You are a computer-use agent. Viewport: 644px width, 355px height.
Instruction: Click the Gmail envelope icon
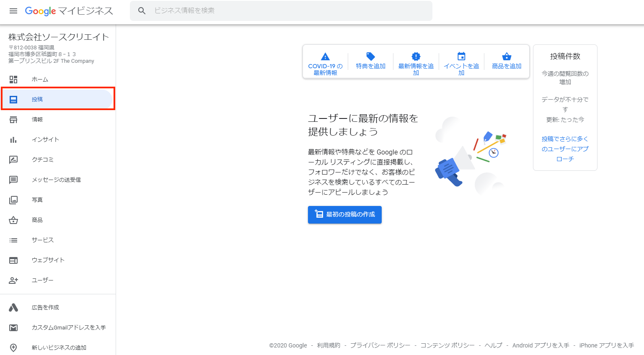pyautogui.click(x=13, y=328)
